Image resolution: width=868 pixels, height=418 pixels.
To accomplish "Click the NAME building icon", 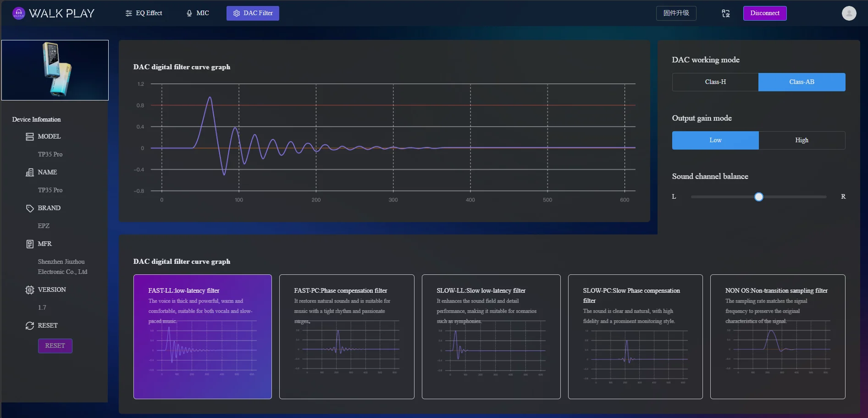I will point(30,173).
